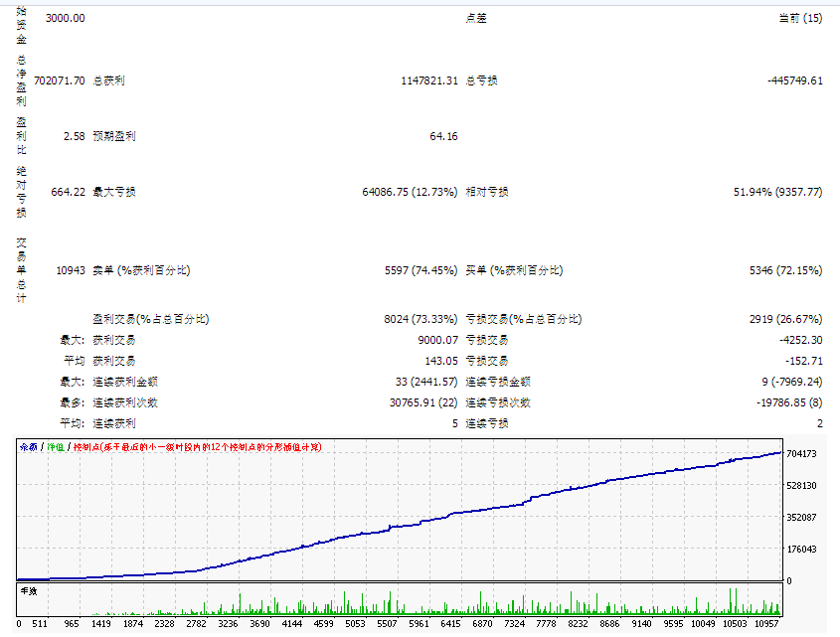The image size is (840, 637).
Task: Click the 预期盈利 expected payoff label
Action: (x=114, y=136)
